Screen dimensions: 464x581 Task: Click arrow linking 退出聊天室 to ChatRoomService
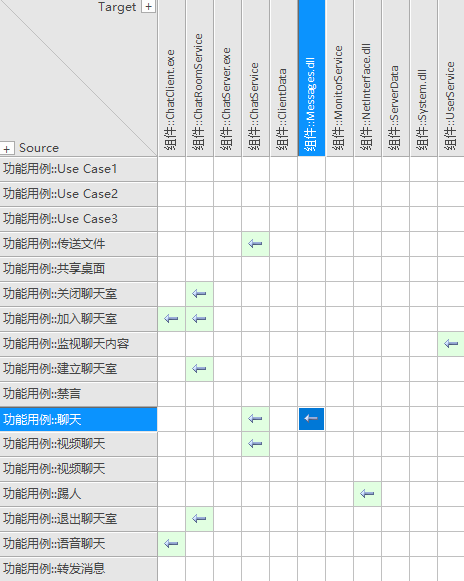point(199,519)
